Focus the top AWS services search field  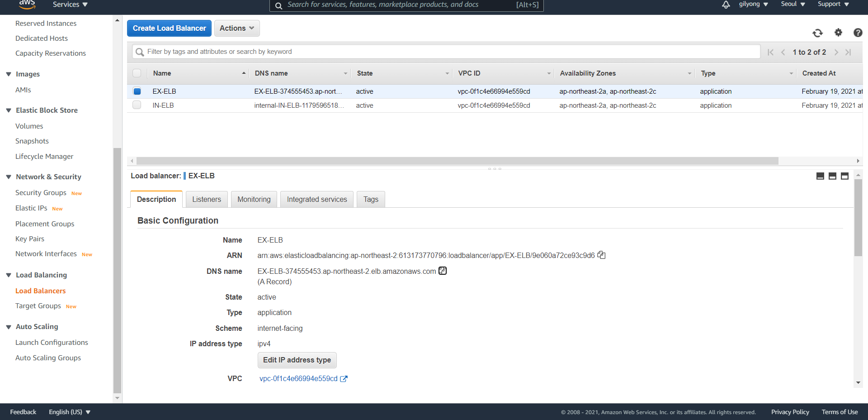tap(406, 5)
